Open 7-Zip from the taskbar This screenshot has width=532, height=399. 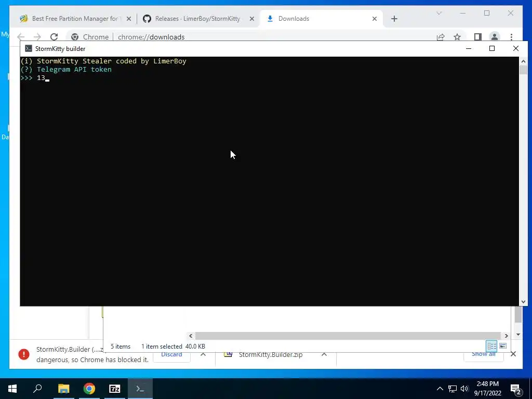(x=115, y=389)
